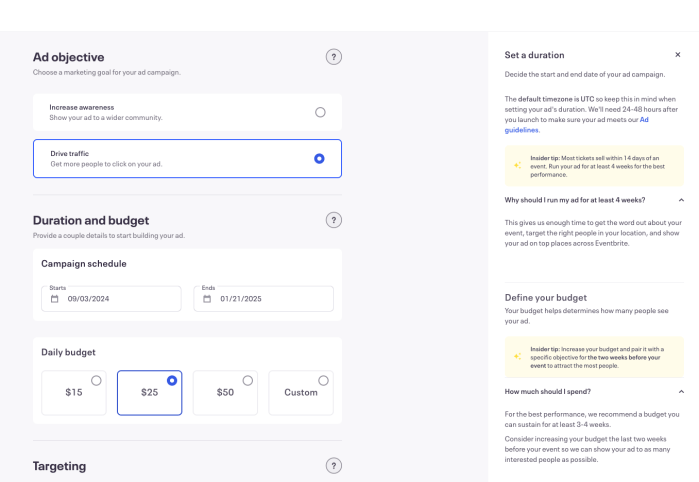
Task: Click the calendar icon in Starts field
Action: click(x=55, y=298)
